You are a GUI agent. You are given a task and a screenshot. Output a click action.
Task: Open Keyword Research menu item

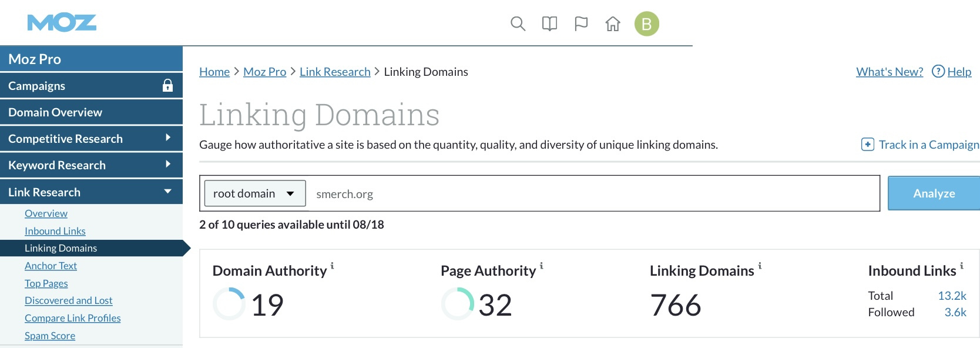(91, 165)
